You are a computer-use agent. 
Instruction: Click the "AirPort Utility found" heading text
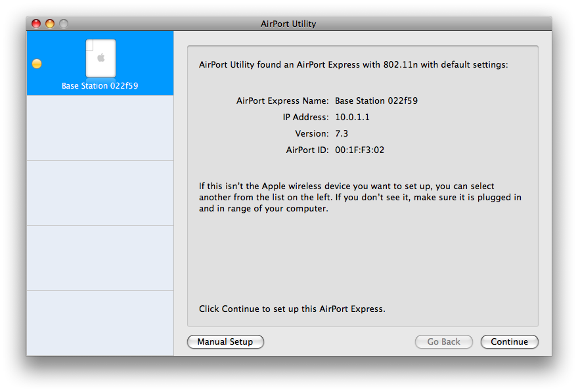coord(353,65)
